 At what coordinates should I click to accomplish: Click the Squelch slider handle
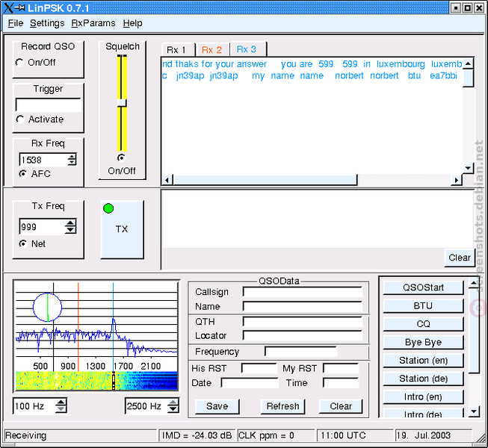122,103
